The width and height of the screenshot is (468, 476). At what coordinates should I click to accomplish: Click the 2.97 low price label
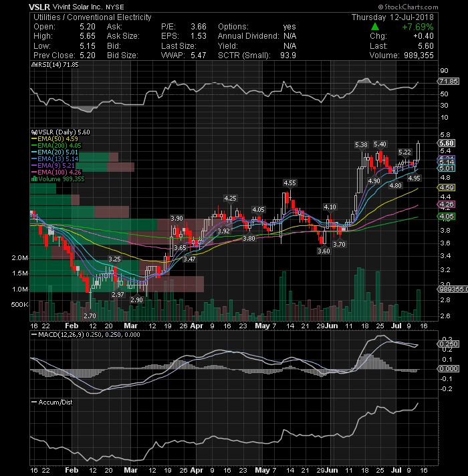coord(118,294)
